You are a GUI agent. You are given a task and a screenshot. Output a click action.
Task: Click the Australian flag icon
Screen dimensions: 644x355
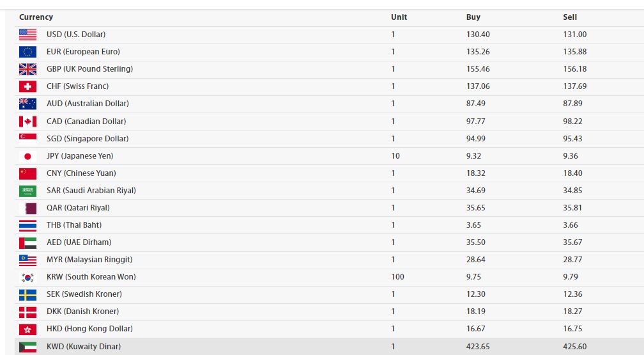pyautogui.click(x=27, y=104)
